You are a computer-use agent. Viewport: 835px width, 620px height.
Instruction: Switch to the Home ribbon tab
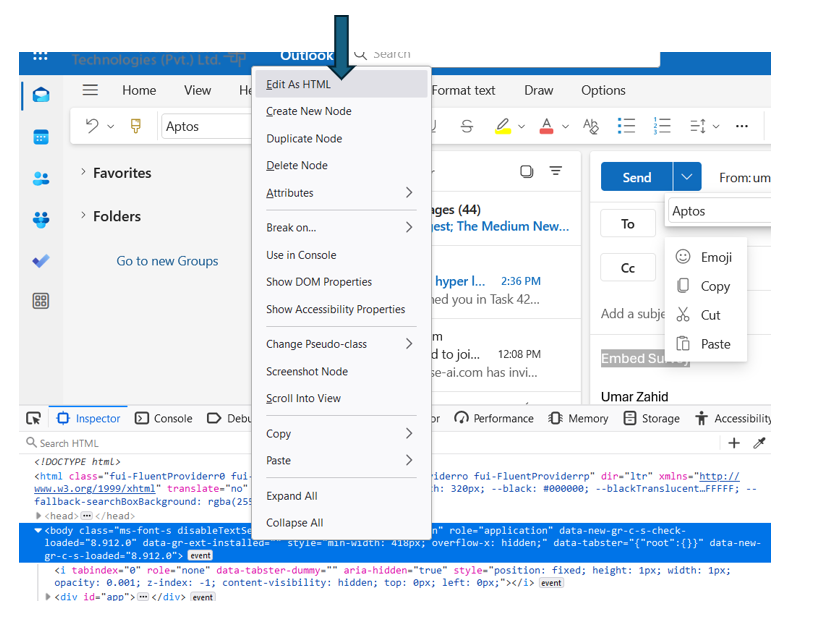click(x=139, y=91)
